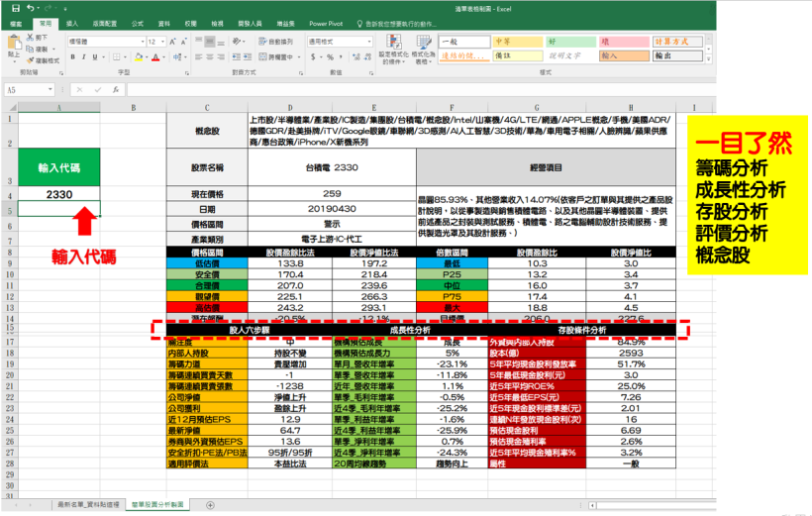Toggle Bold formatting button
This screenshot has height=516, width=812.
(73, 57)
